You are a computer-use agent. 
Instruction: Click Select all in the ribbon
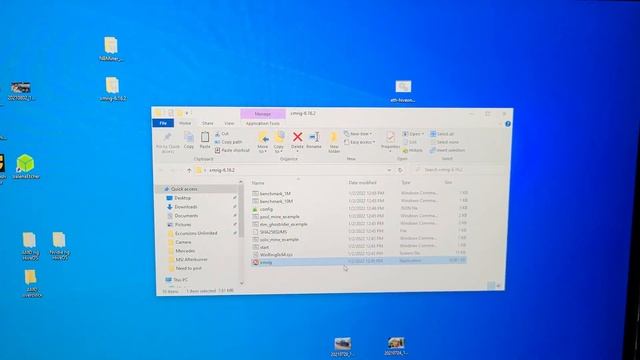click(x=442, y=134)
